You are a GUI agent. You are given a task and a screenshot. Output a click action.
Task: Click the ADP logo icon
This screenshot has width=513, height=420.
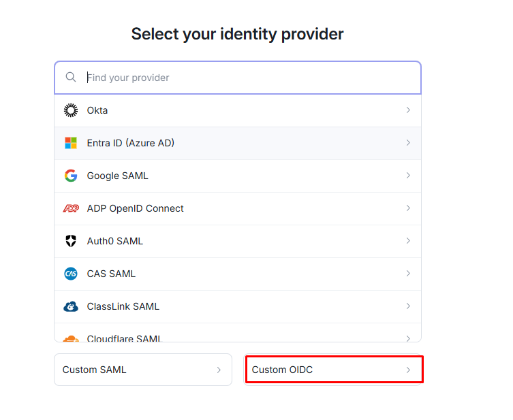point(71,208)
